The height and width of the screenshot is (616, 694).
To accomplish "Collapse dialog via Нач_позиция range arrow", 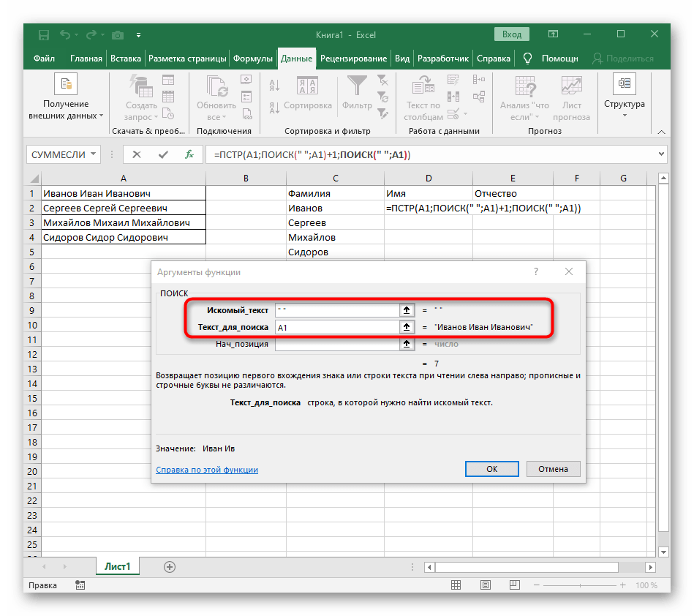I will pos(407,344).
